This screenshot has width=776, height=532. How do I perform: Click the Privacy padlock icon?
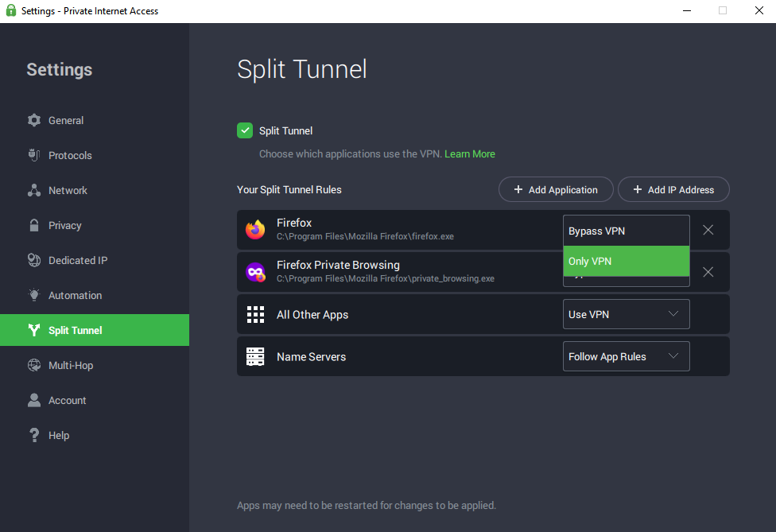pyautogui.click(x=34, y=225)
